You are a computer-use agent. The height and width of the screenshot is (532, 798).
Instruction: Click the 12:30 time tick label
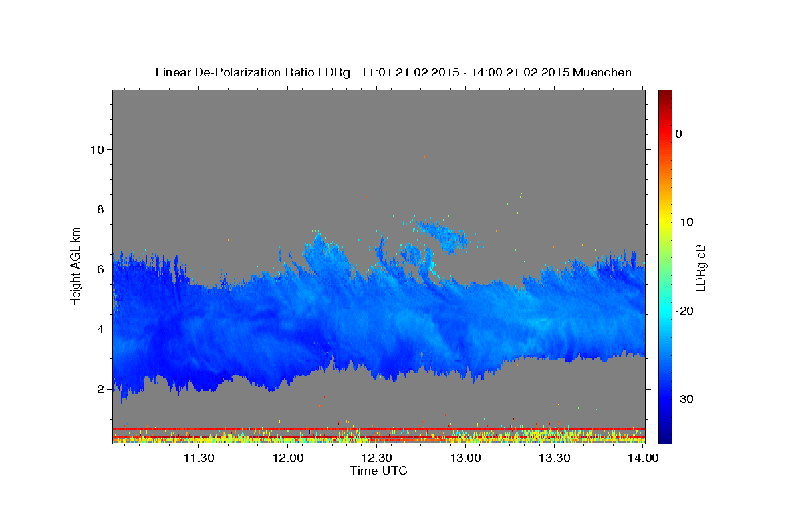[376, 458]
